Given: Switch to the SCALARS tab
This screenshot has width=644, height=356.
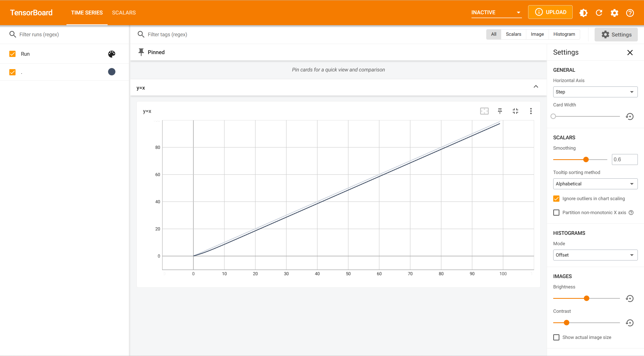Looking at the screenshot, I should coord(124,13).
